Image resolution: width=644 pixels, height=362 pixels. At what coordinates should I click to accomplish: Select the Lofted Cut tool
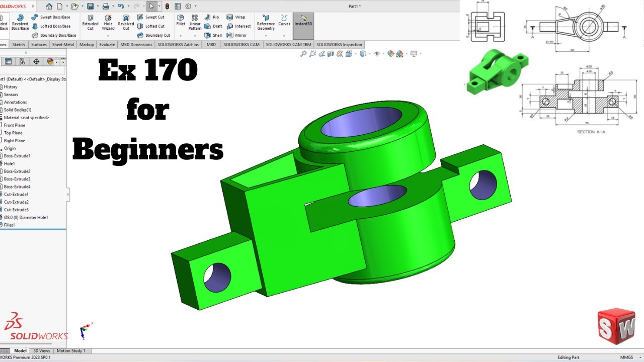(x=150, y=26)
